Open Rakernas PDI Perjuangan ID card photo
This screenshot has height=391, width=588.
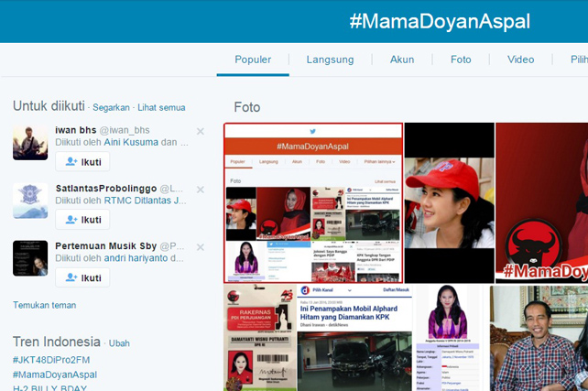(260, 338)
